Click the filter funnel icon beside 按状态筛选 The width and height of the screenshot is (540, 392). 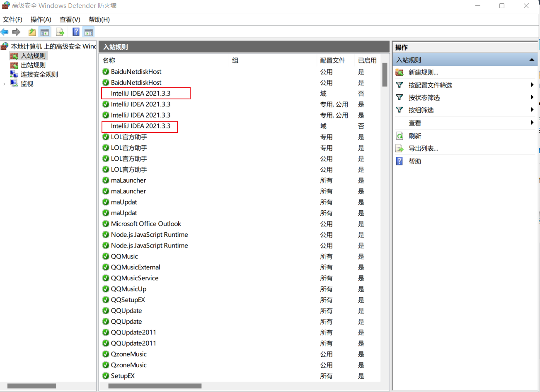point(400,97)
